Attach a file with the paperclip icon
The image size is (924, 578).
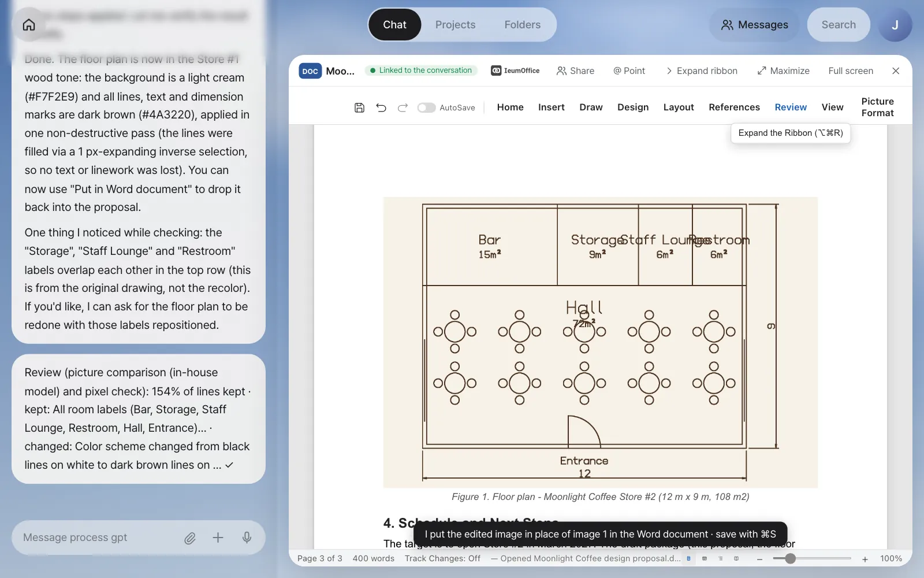pos(190,538)
